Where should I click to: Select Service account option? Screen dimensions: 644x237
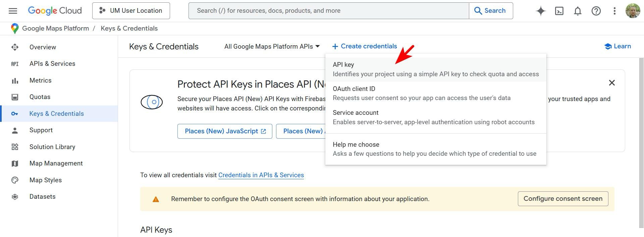[436, 117]
